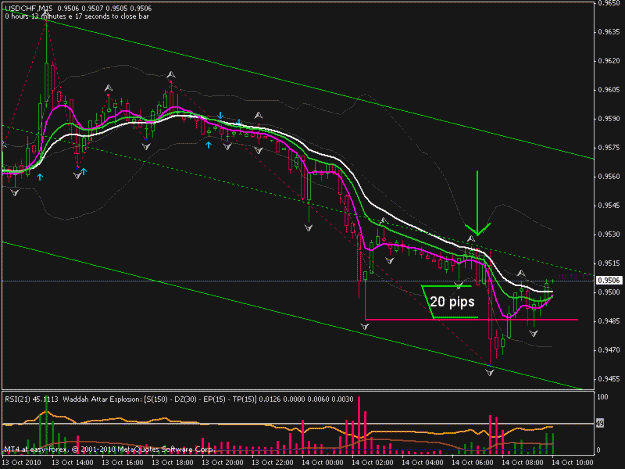Viewport: 625px width, 469px height.
Task: Click the '13 Oct 22:00' time label
Action: [273, 463]
